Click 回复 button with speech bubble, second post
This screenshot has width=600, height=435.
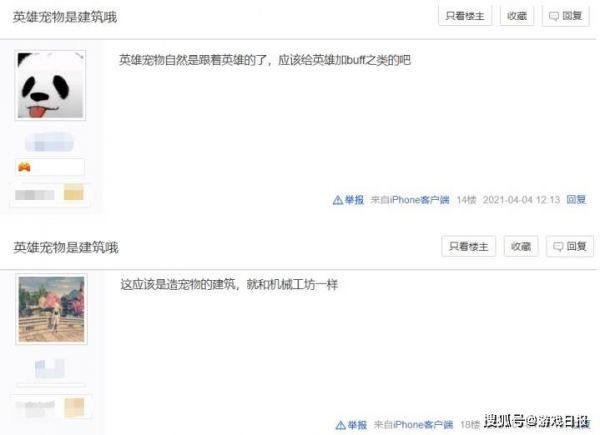click(x=570, y=246)
